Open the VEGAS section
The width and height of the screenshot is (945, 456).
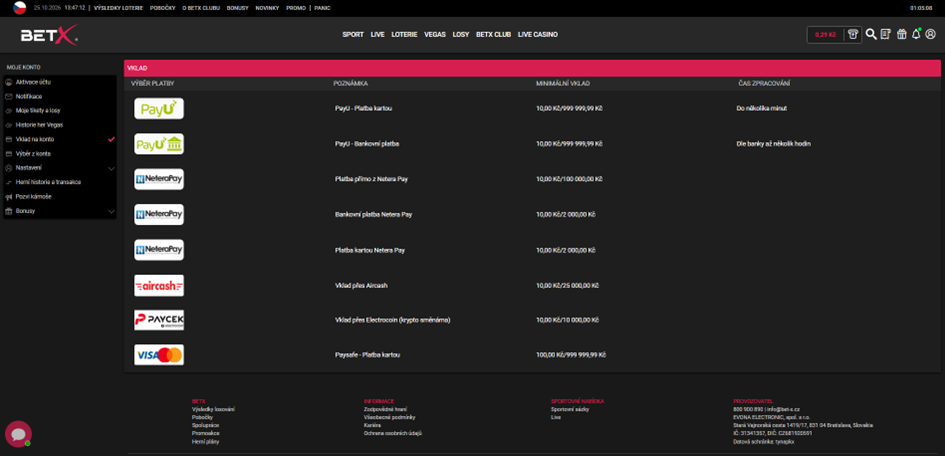point(435,34)
